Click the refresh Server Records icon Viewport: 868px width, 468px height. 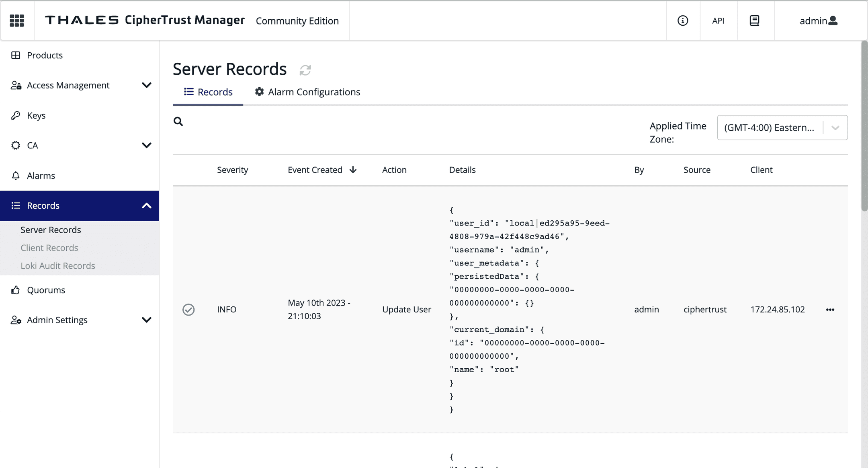pyautogui.click(x=305, y=70)
